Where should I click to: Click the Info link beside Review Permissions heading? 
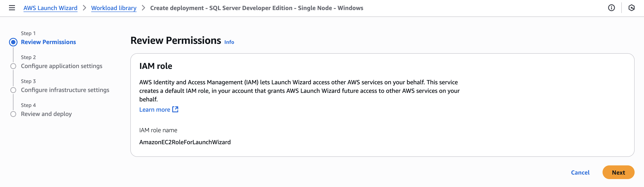(229, 42)
